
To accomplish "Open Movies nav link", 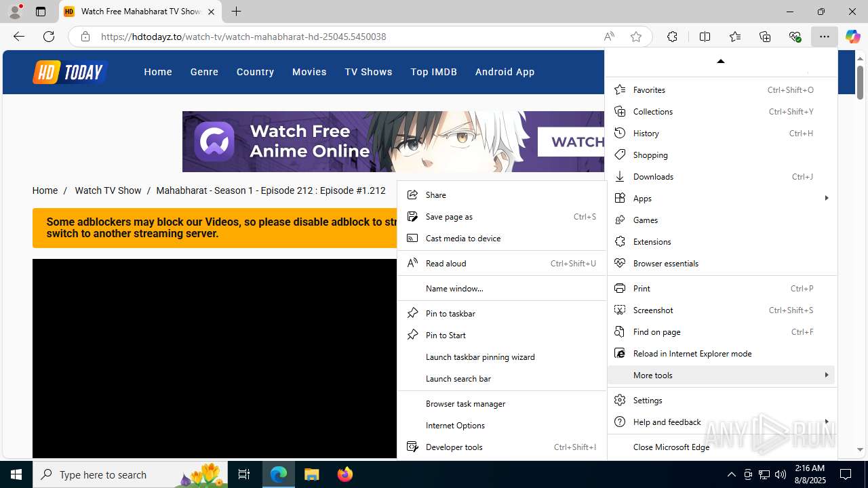I will pyautogui.click(x=309, y=72).
